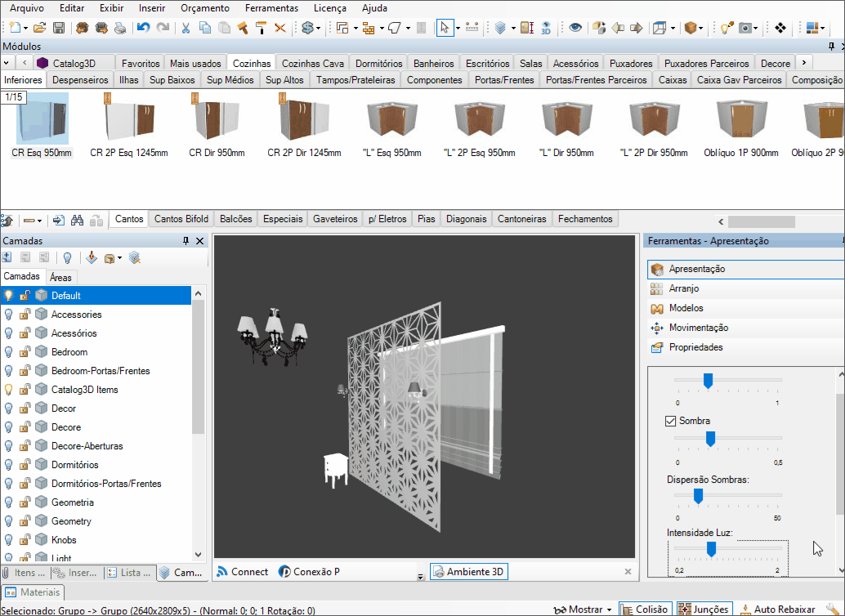Viewport: 845px width, 616px height.
Task: Open wireframe cube view dropdown
Action: click(673, 28)
